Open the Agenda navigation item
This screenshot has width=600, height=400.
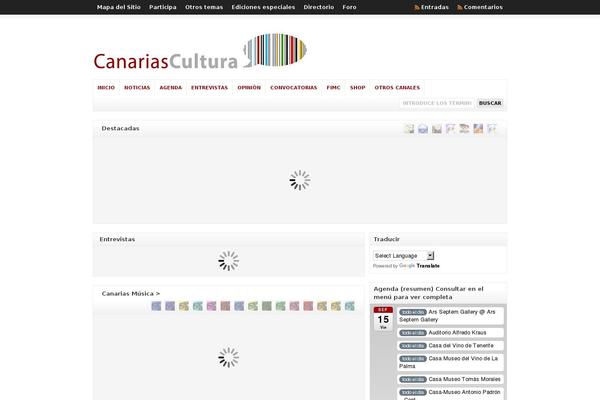click(171, 88)
